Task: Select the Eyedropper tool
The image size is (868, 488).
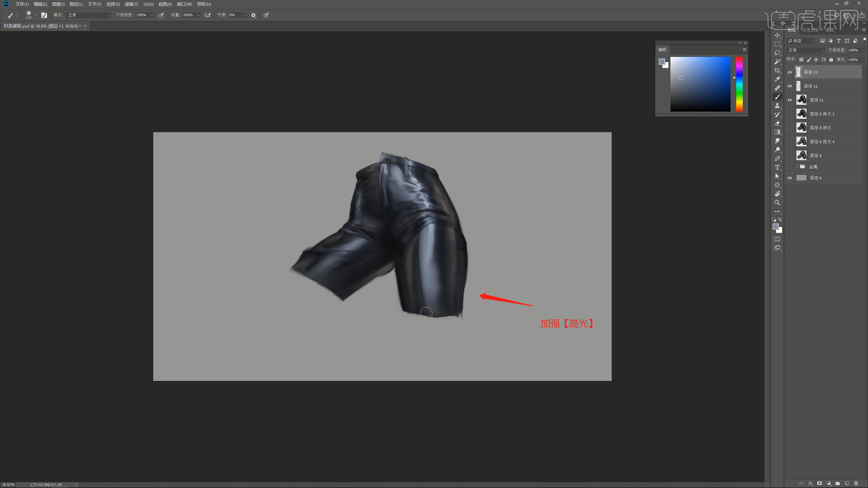Action: 777,79
